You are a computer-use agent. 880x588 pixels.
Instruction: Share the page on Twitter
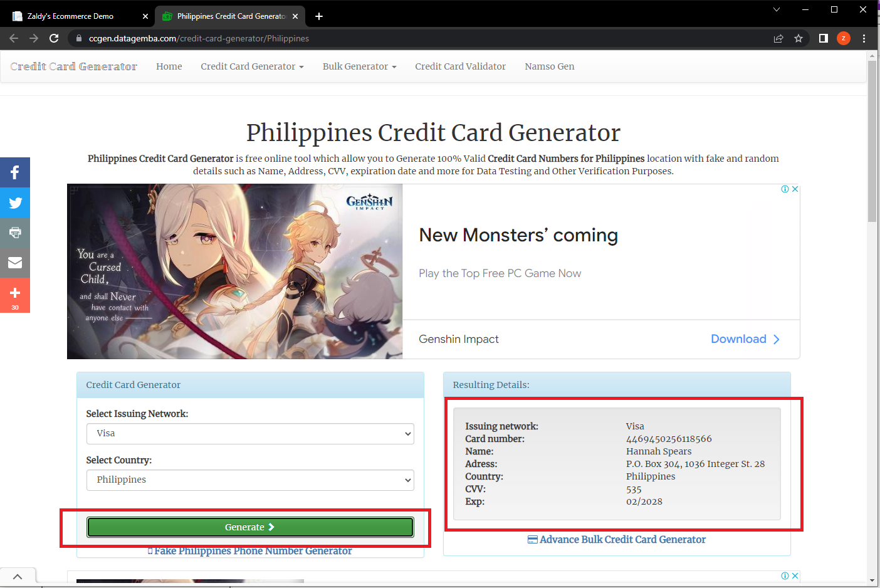coord(14,202)
